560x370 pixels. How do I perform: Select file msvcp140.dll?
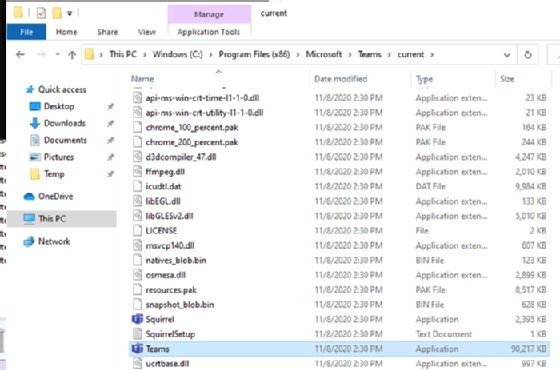point(170,246)
